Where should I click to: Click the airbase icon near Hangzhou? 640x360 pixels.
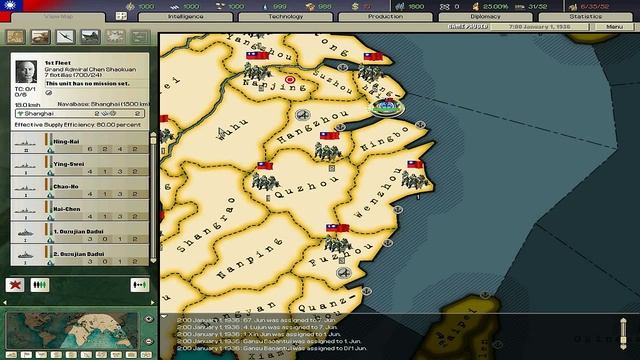tap(302, 115)
